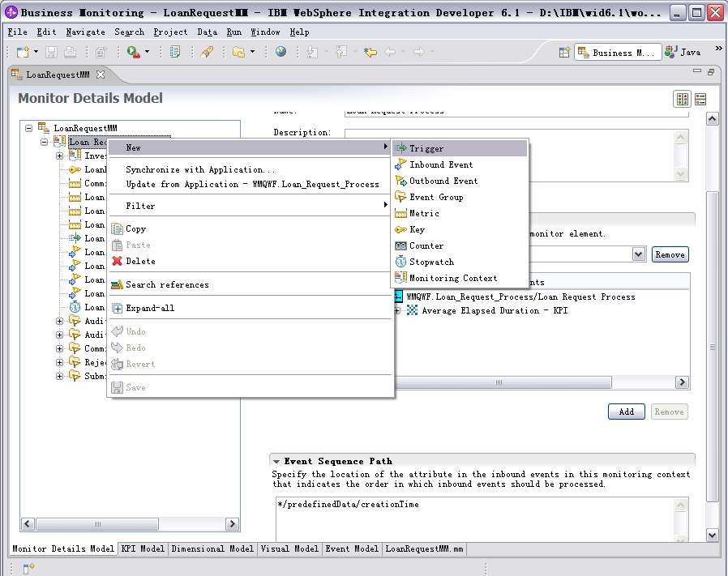The image size is (728, 576).
Task: Choose Expand-all in the context menu
Action: point(251,308)
